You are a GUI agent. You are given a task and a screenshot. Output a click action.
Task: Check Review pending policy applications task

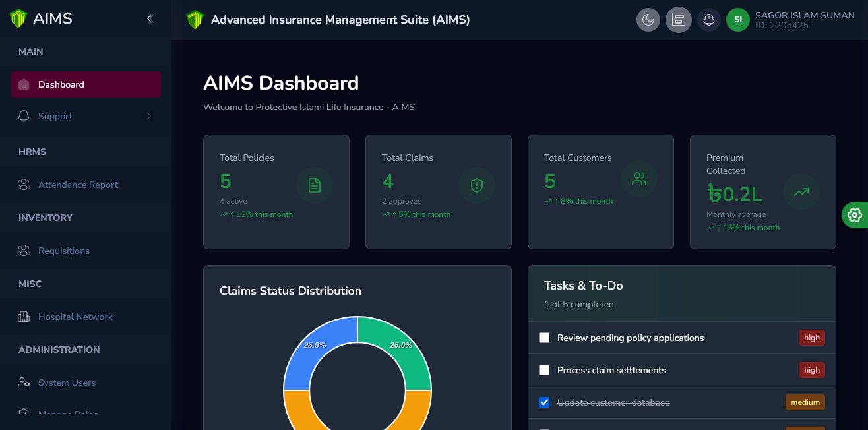(544, 338)
